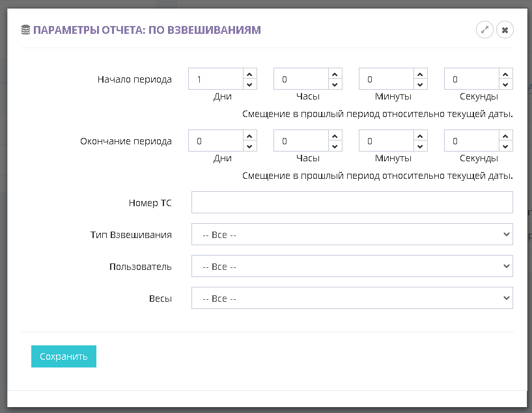532x413 pixels.
Task: Focus the start period days input
Action: pos(216,79)
